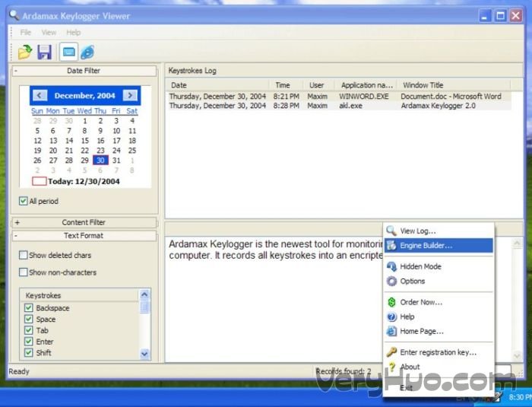Click the magnifier icon in title bar

click(x=14, y=15)
